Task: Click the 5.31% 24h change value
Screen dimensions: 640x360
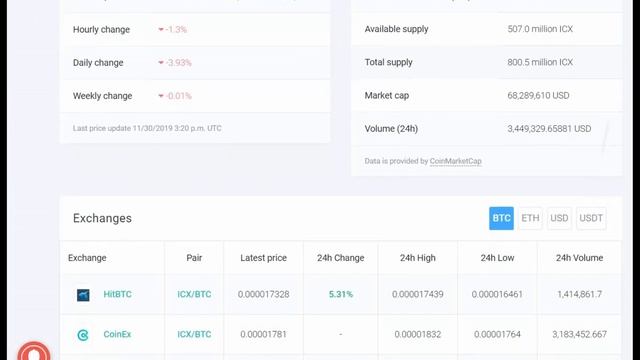Action: tap(341, 294)
